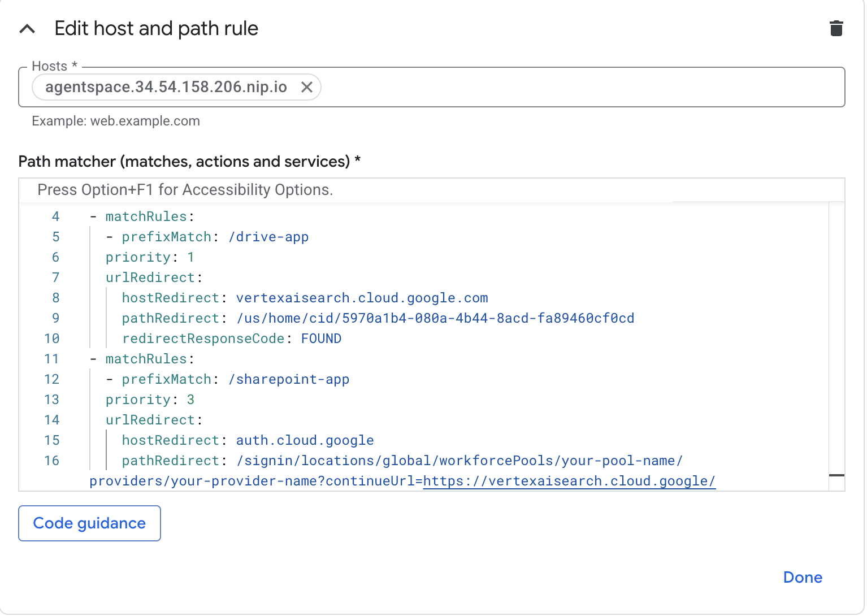Place cursor on /sharepoint-app prefixMatch value
Screen dimensions: 867x616
289,379
